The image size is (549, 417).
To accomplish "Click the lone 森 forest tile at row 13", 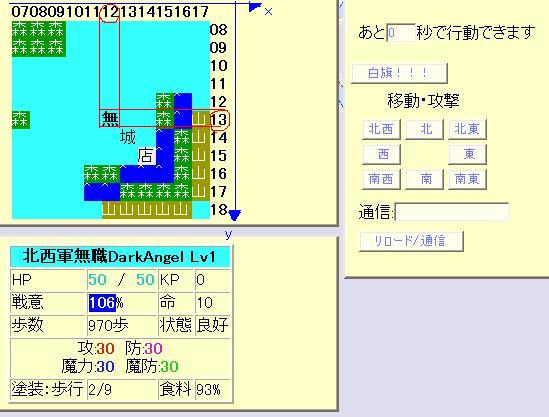I will pos(21,119).
